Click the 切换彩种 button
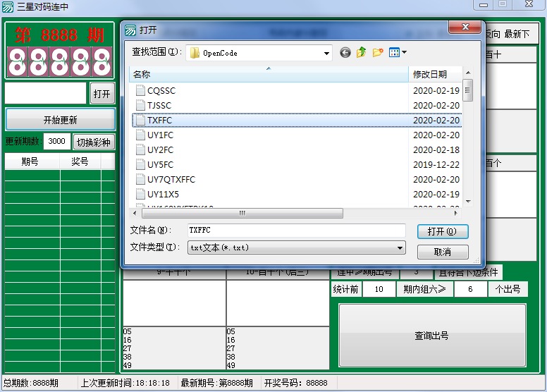This screenshot has height=392, width=547. (94, 142)
